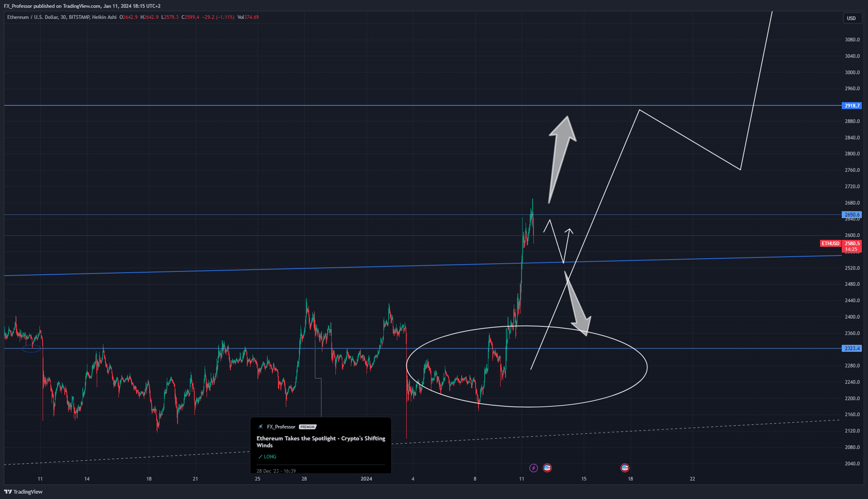Select the 2918.7 price level label
Image resolution: width=868 pixels, height=499 pixels.
point(852,106)
